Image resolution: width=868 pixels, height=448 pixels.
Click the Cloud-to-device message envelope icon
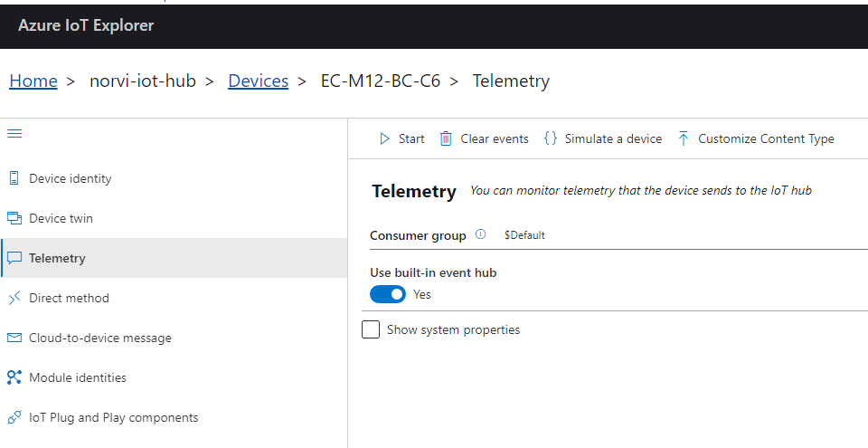pyautogui.click(x=14, y=338)
